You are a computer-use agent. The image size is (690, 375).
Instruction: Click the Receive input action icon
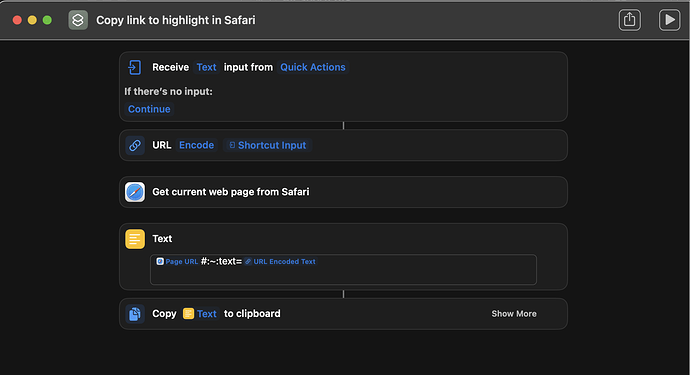134,67
